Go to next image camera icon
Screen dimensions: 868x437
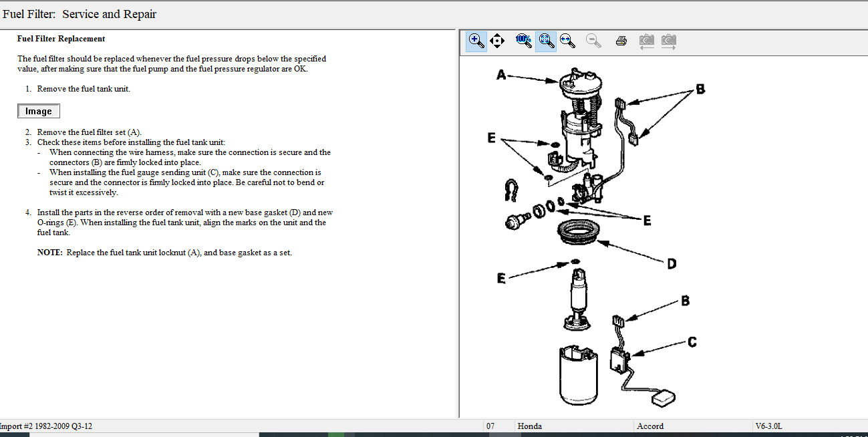668,41
